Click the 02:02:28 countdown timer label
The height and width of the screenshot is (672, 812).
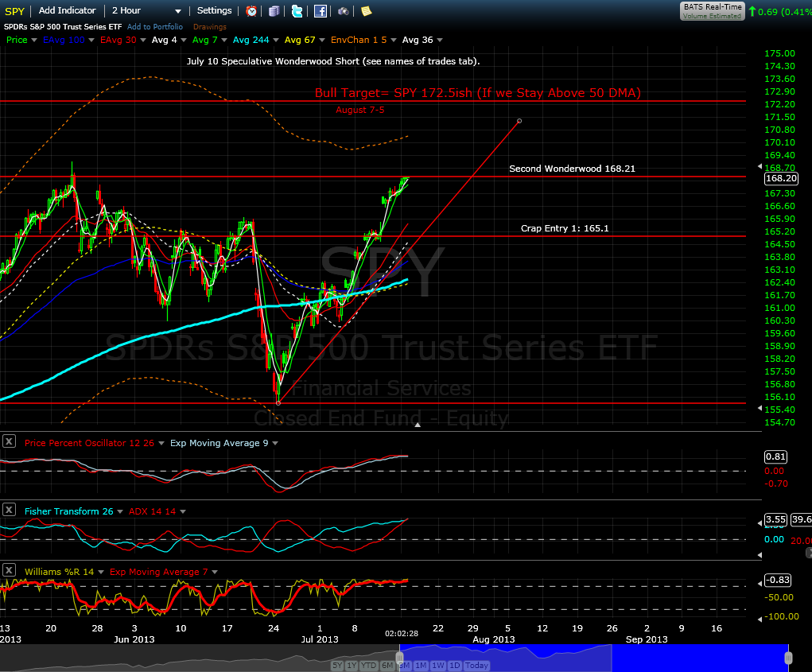[x=402, y=633]
